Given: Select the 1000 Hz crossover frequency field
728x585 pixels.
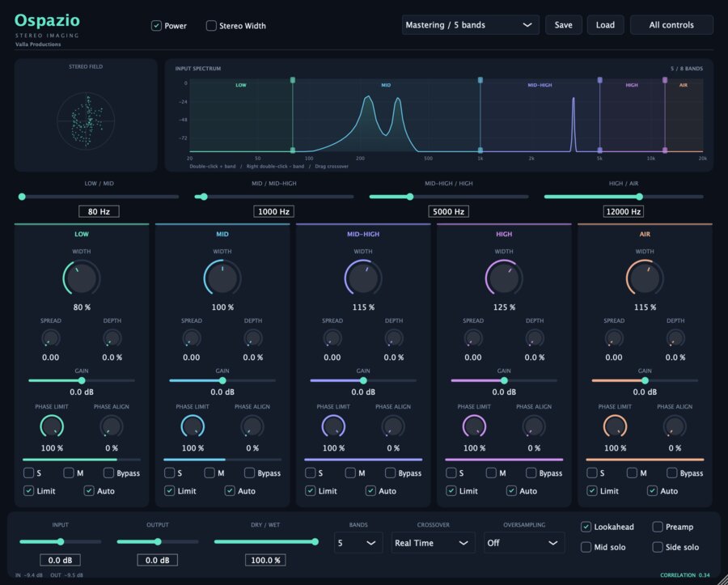Looking at the screenshot, I should pyautogui.click(x=274, y=212).
